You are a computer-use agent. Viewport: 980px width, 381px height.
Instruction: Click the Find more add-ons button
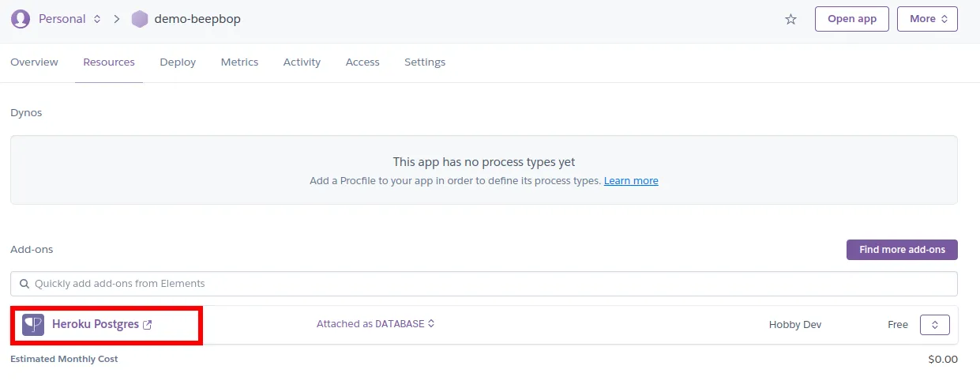(x=902, y=250)
